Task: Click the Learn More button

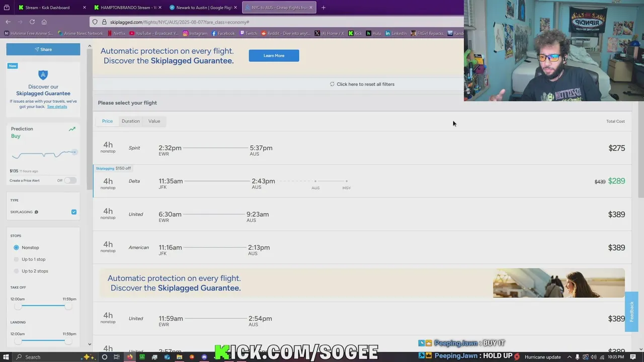Action: (x=274, y=56)
